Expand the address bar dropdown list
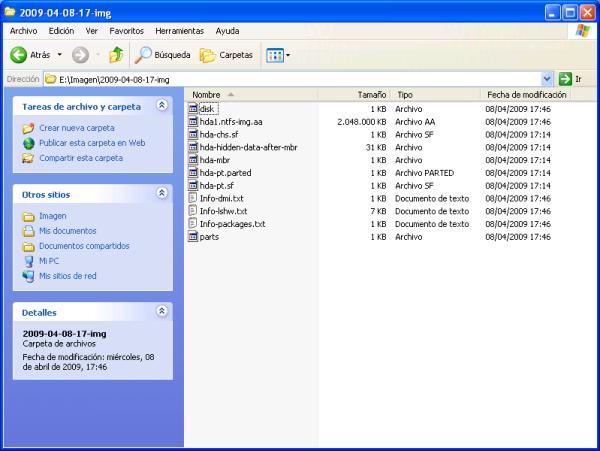The height and width of the screenshot is (451, 600). click(547, 78)
